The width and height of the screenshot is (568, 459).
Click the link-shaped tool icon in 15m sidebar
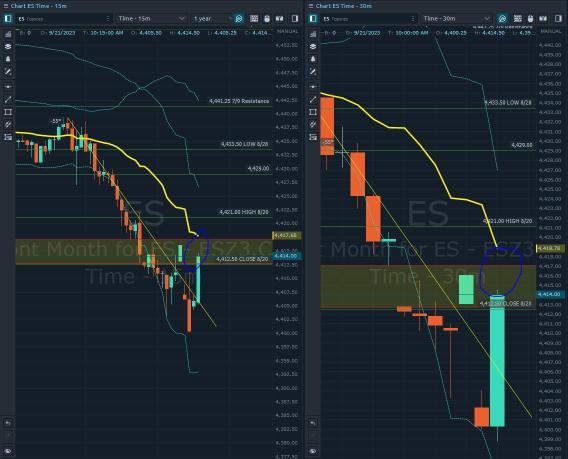tap(8, 125)
